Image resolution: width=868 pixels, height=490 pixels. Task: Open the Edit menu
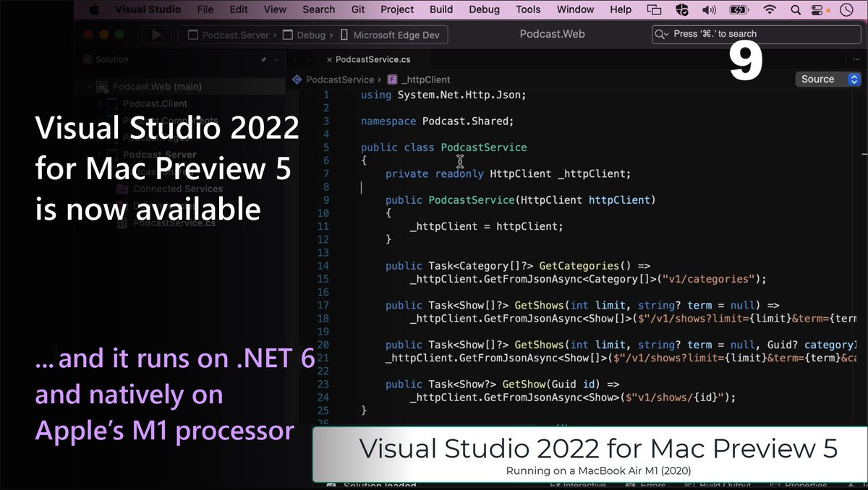pyautogui.click(x=239, y=9)
